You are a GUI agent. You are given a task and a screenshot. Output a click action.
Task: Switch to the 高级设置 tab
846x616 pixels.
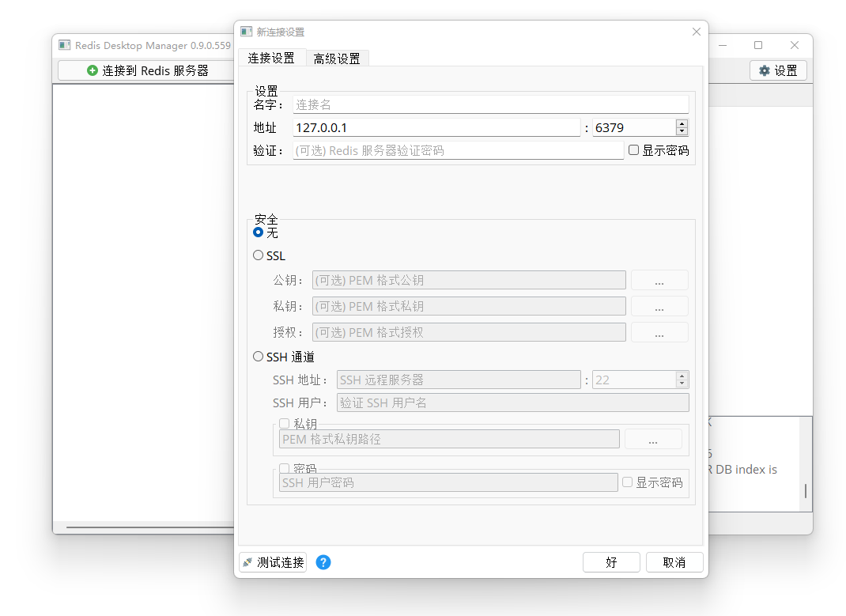point(337,59)
